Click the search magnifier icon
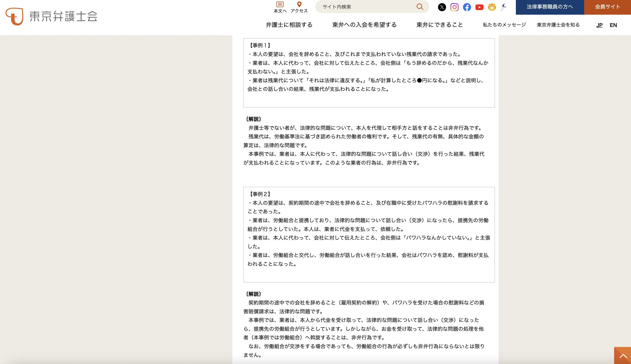The image size is (631, 364). [420, 7]
